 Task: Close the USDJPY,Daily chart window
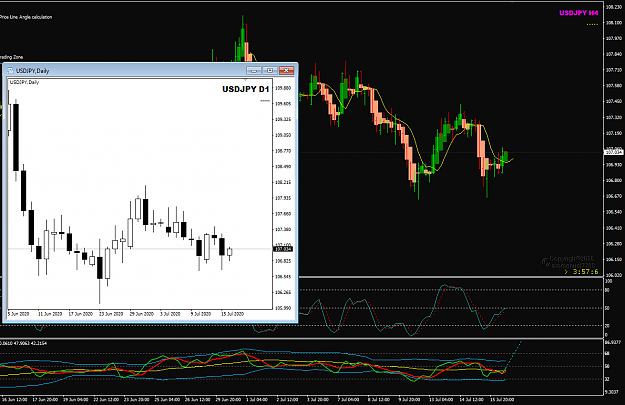tap(286, 71)
